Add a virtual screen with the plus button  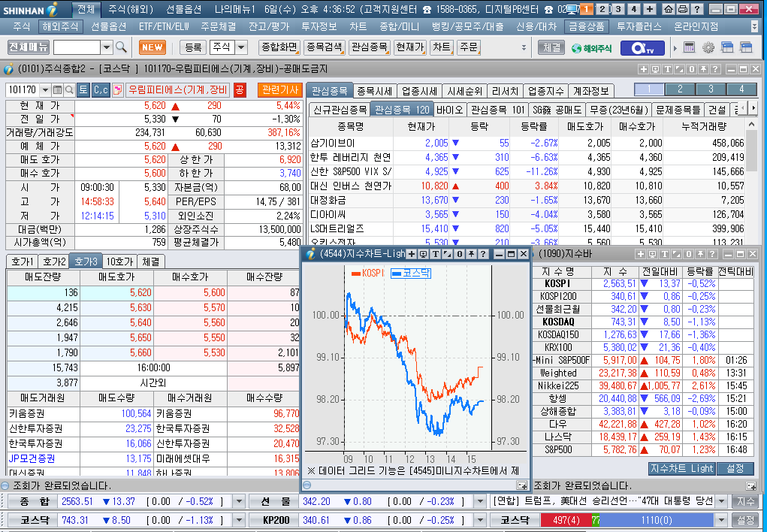[650, 9]
